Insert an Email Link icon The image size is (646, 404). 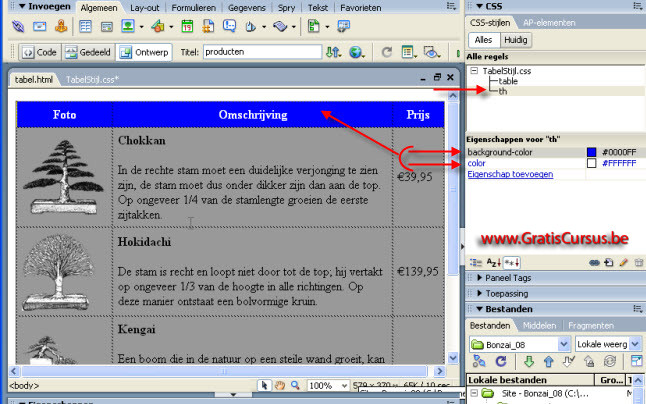(40, 27)
